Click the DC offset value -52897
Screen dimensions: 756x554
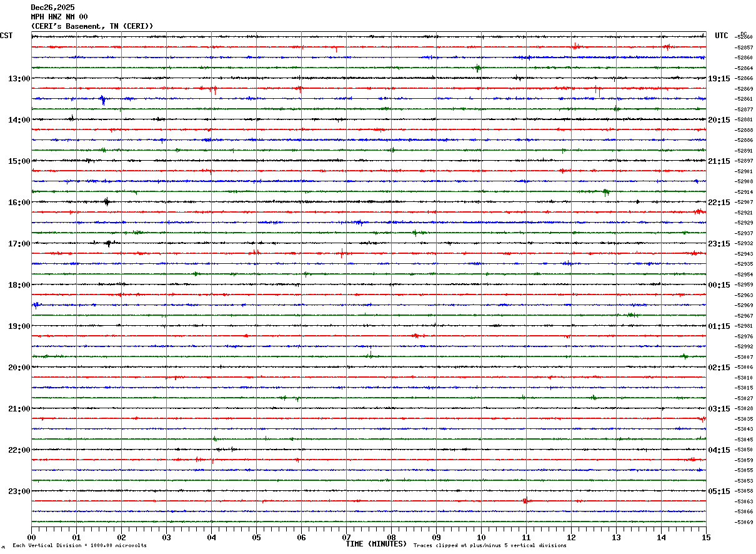click(x=744, y=161)
